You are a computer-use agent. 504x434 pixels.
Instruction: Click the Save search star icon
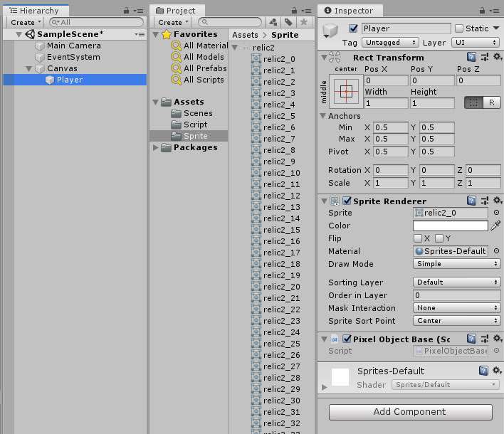[303, 22]
